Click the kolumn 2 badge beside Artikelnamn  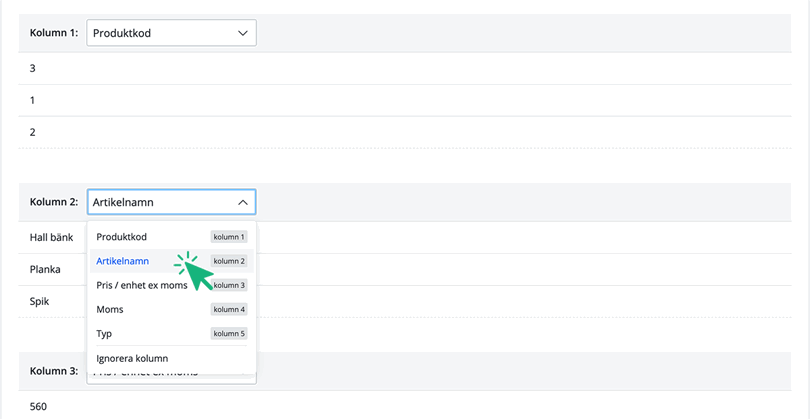229,261
